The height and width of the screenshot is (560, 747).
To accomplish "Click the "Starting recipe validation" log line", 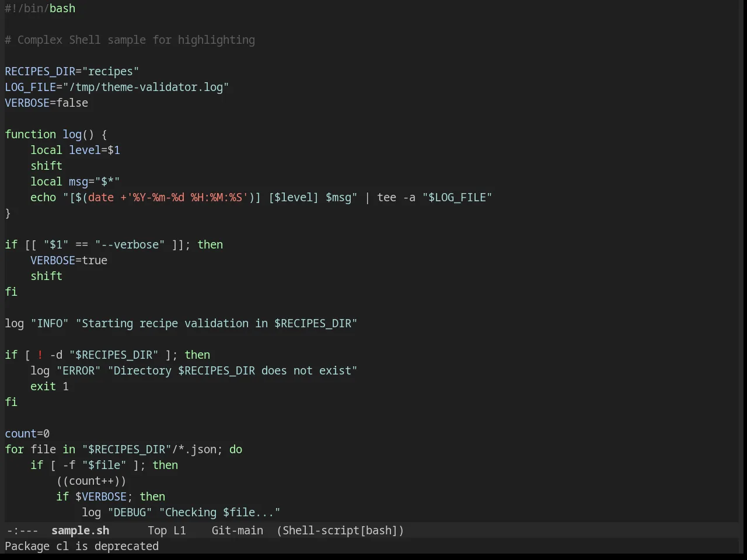I will point(181,323).
